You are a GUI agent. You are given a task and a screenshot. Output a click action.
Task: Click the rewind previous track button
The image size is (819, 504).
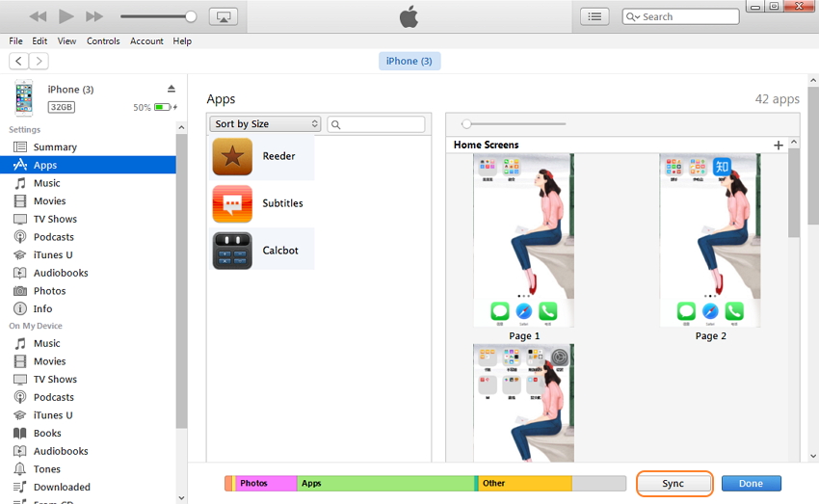pyautogui.click(x=38, y=16)
